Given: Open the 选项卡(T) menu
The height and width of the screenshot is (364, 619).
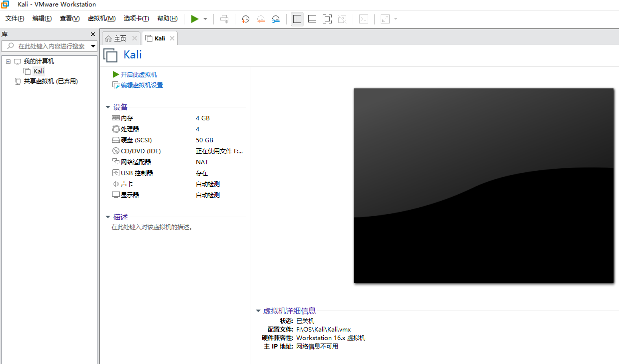Looking at the screenshot, I should 136,18.
